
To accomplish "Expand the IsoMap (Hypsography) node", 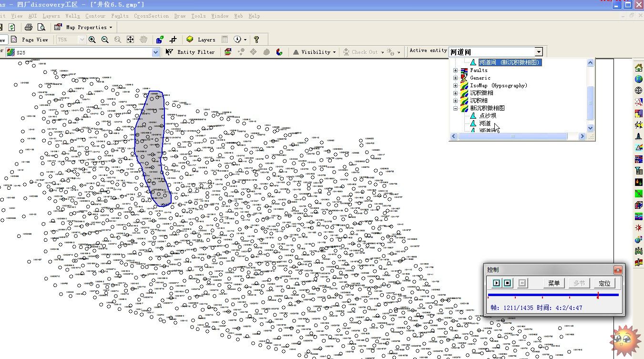I will pos(455,86).
